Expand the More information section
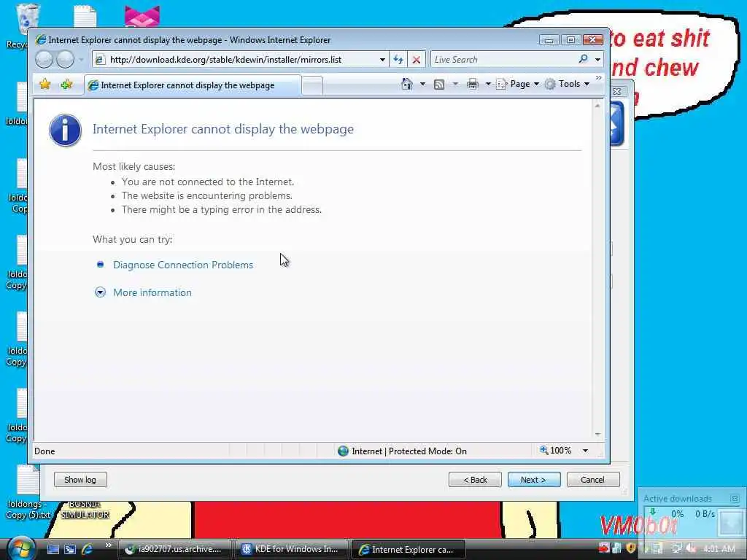The height and width of the screenshot is (560, 747). (152, 292)
